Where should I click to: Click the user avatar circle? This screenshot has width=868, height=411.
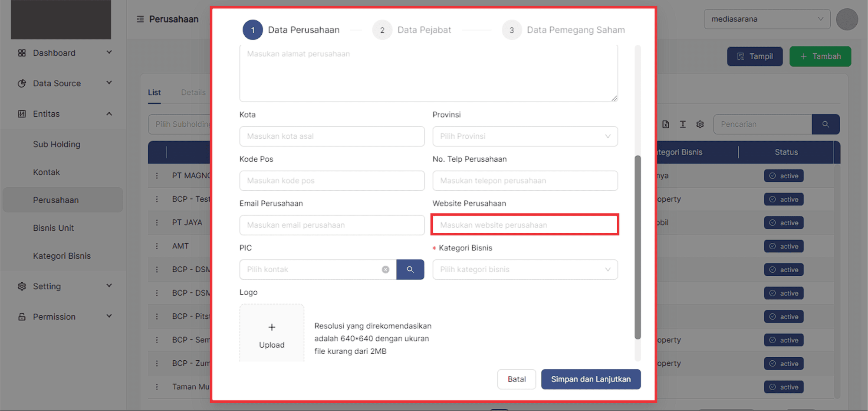click(847, 19)
